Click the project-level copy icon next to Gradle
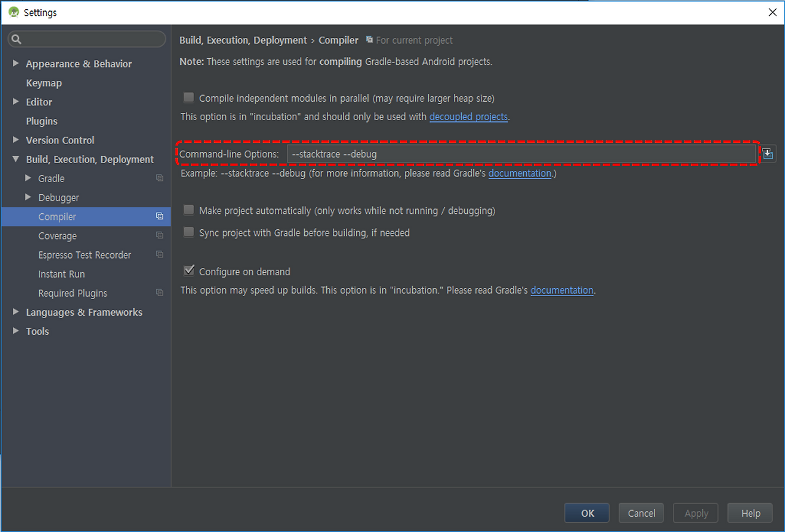The width and height of the screenshot is (785, 532). (159, 178)
